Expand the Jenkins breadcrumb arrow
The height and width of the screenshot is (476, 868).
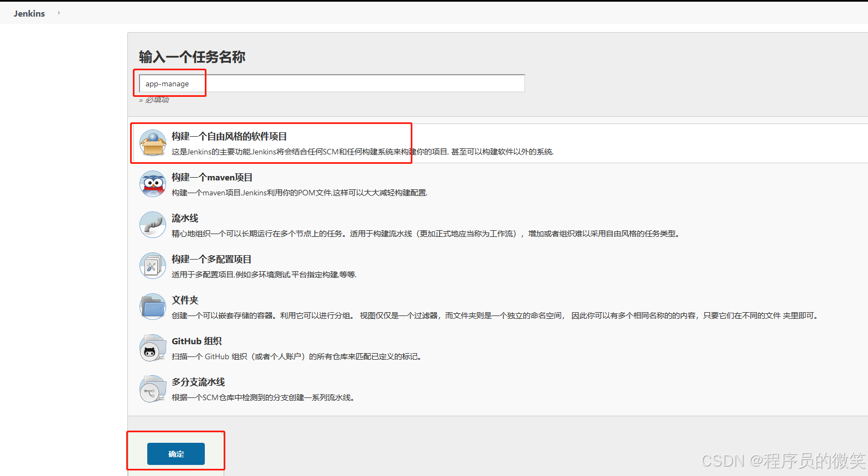tap(59, 13)
